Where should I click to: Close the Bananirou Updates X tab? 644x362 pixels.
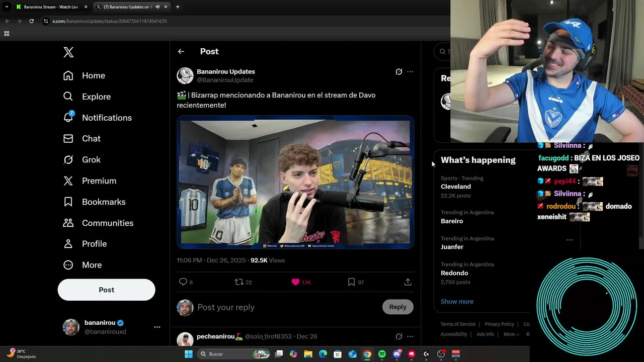[x=166, y=7]
